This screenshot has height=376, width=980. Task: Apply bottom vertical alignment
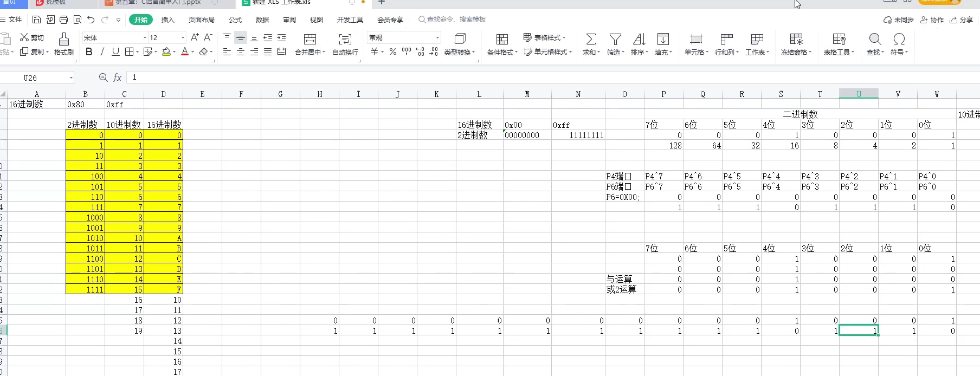click(x=254, y=37)
